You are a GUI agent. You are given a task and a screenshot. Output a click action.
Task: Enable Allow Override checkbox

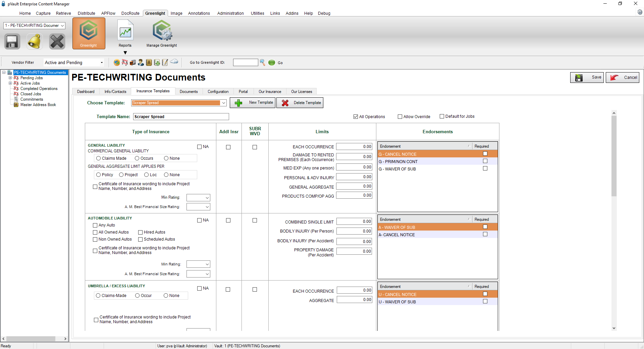tap(400, 117)
